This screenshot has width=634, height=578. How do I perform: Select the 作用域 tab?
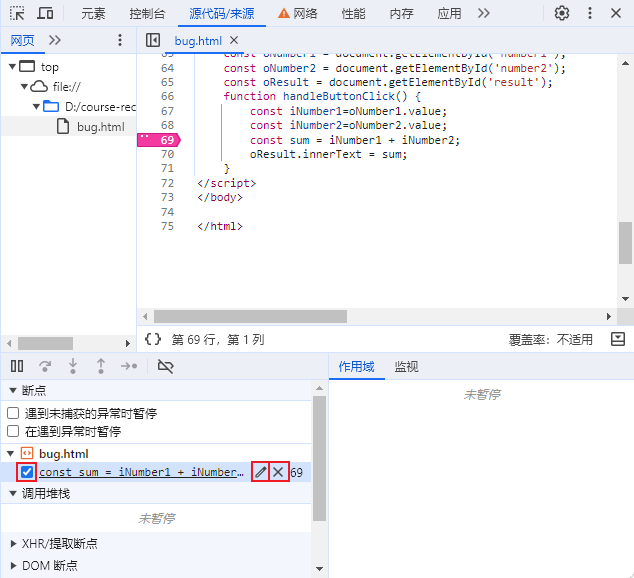(x=356, y=367)
